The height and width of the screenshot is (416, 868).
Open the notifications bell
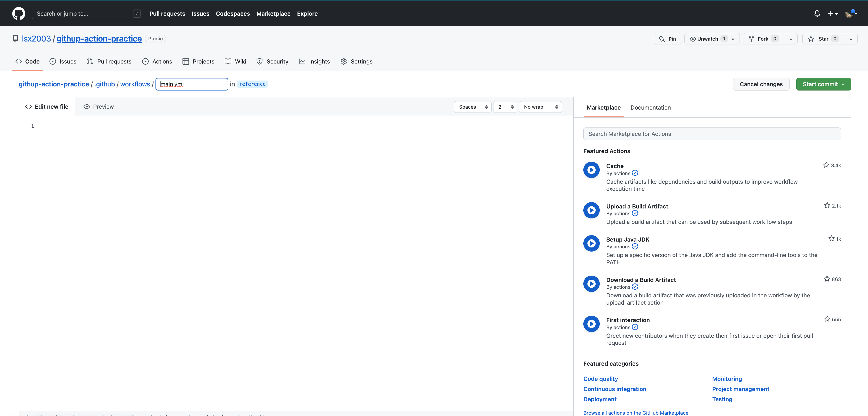click(x=817, y=13)
